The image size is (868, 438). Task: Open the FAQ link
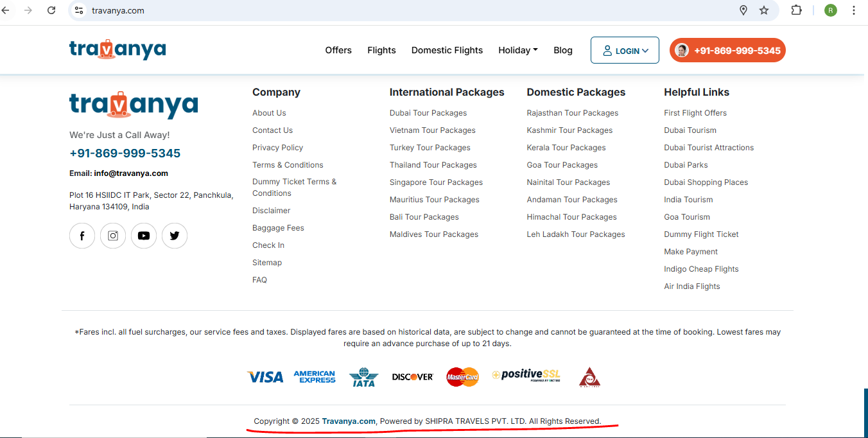pos(259,280)
